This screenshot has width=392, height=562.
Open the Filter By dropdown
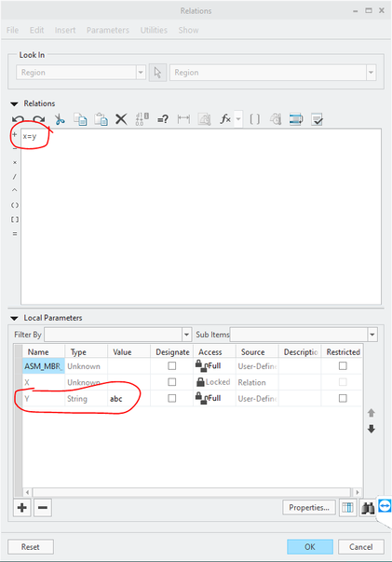pos(186,335)
